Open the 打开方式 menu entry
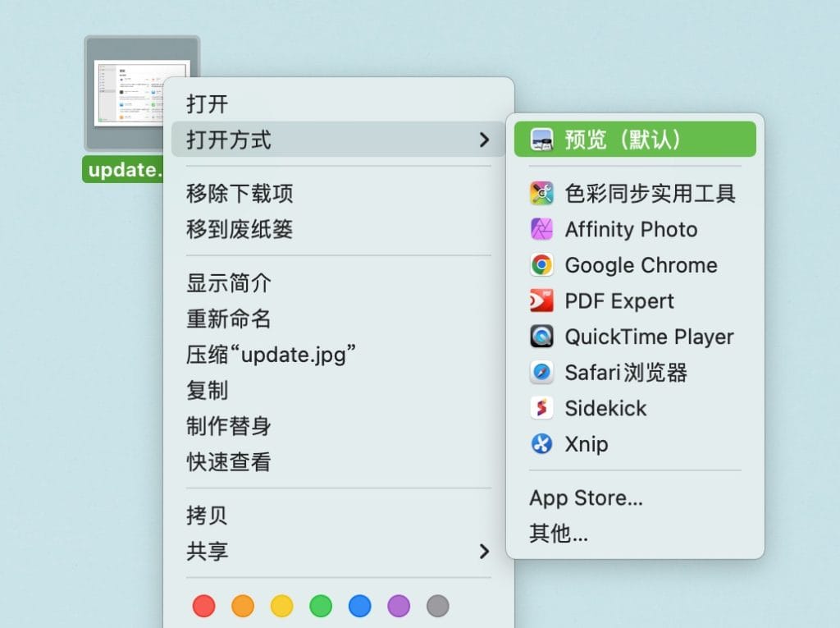 coord(338,140)
